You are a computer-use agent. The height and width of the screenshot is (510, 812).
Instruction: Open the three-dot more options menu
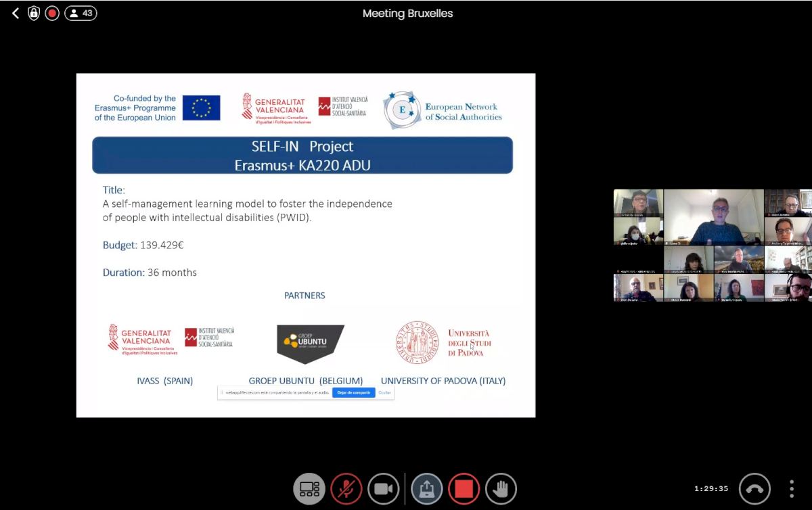(x=791, y=488)
